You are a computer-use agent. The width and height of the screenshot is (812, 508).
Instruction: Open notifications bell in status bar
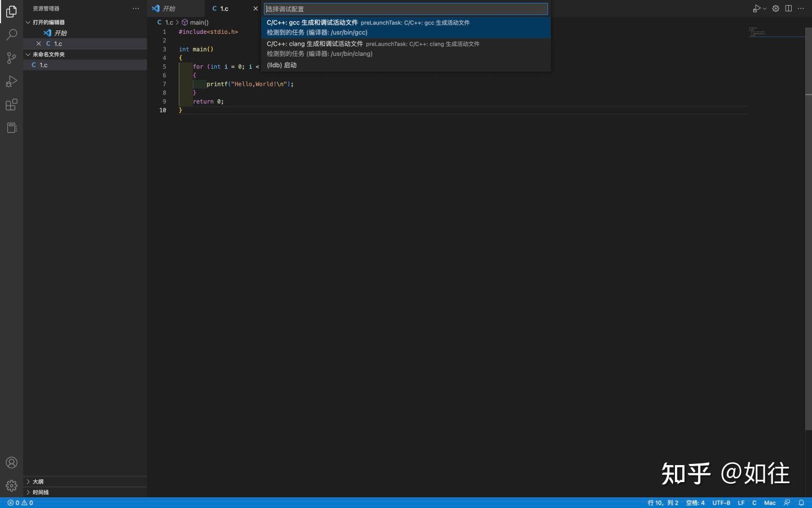(801, 503)
